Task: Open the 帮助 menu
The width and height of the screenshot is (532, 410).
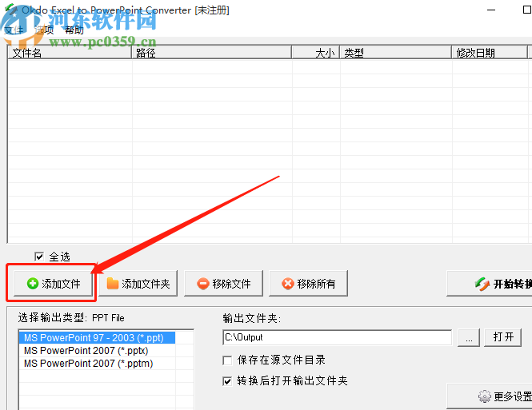Action: coord(74,30)
